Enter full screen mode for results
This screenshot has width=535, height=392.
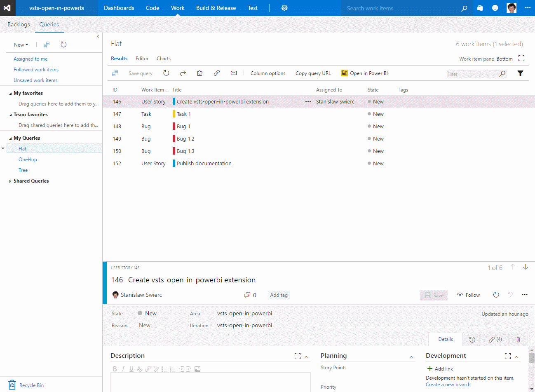point(521,58)
